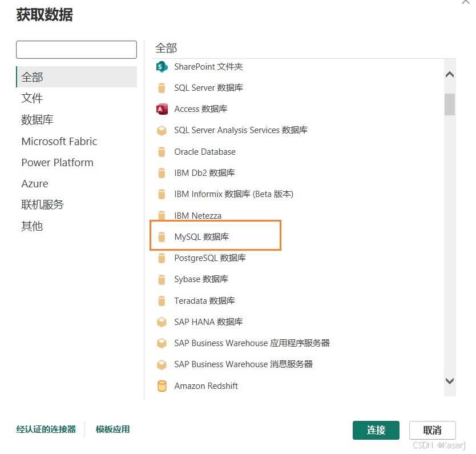476x454 pixels.
Task: Click the connector search input field
Action: tap(76, 50)
